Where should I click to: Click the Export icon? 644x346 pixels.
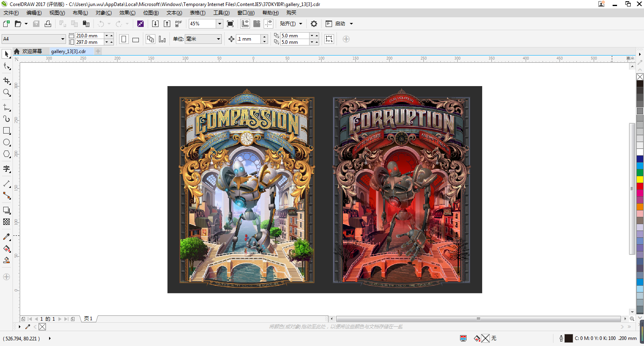(x=167, y=24)
